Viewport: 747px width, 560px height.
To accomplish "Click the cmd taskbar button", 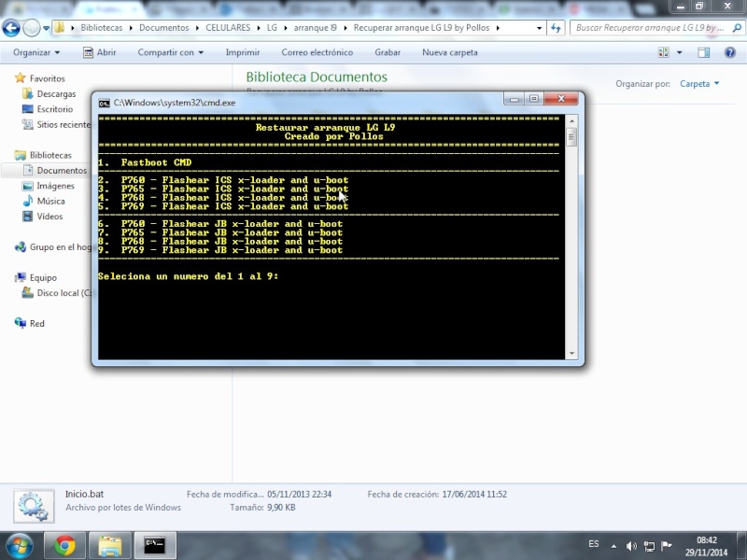I will click(155, 546).
